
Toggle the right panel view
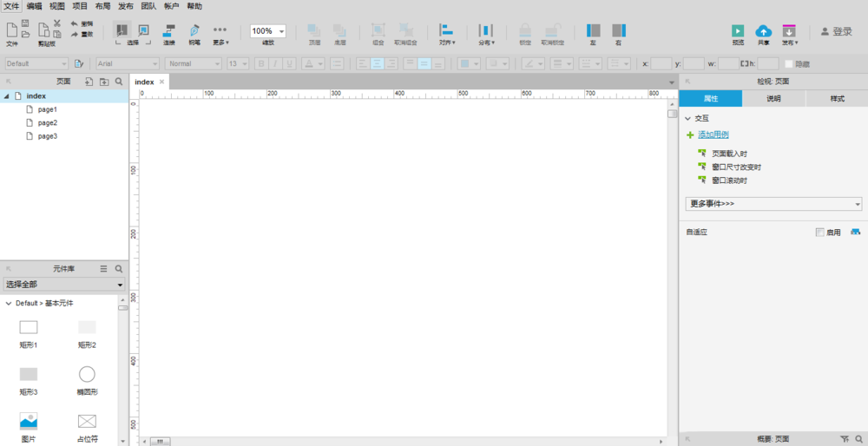click(x=619, y=30)
